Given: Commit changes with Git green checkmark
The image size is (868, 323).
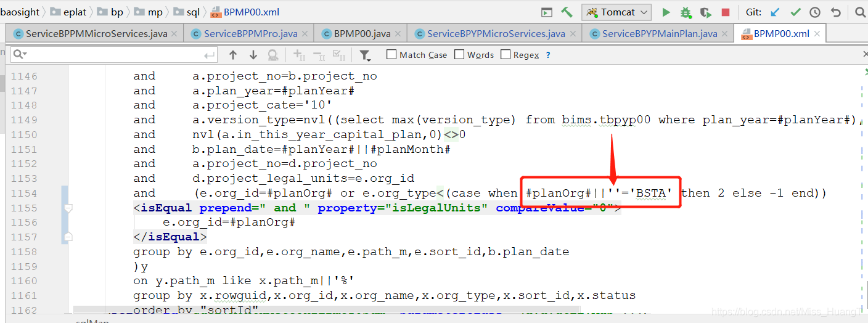Looking at the screenshot, I should [795, 12].
